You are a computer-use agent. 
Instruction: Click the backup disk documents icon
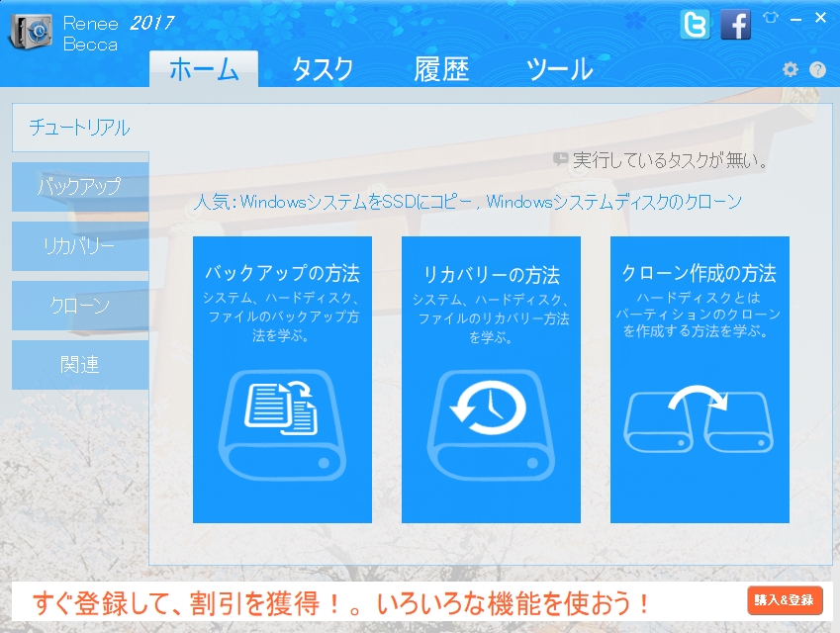[282, 424]
